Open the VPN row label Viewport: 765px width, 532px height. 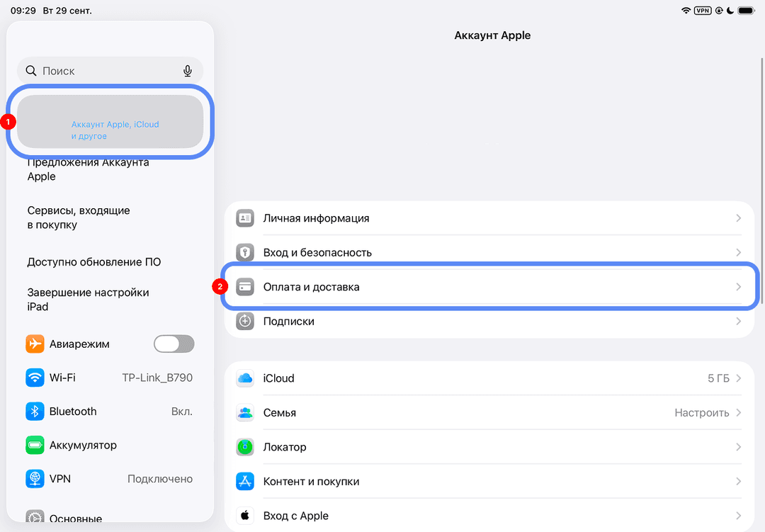click(60, 479)
